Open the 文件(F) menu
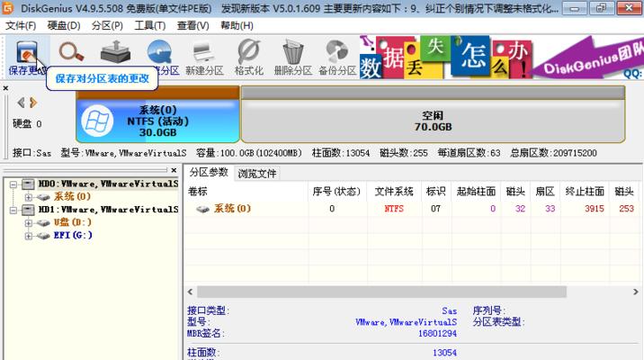Viewport: 644px width, 360px height. click(21, 25)
